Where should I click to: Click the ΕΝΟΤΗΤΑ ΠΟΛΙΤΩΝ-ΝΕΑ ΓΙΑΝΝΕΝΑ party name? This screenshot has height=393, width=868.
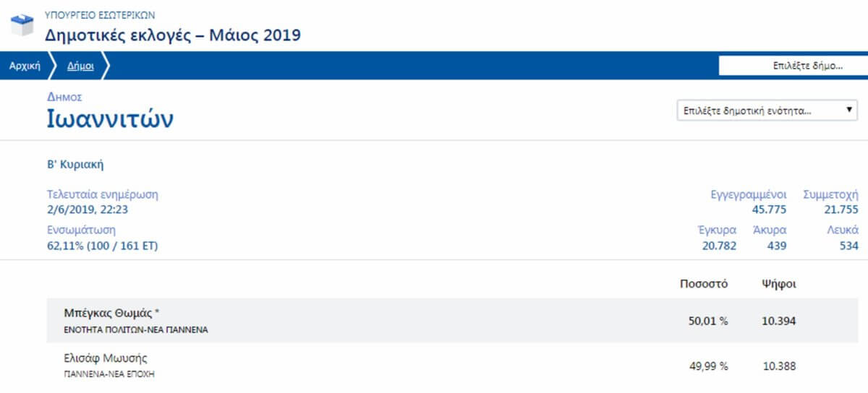tap(137, 330)
